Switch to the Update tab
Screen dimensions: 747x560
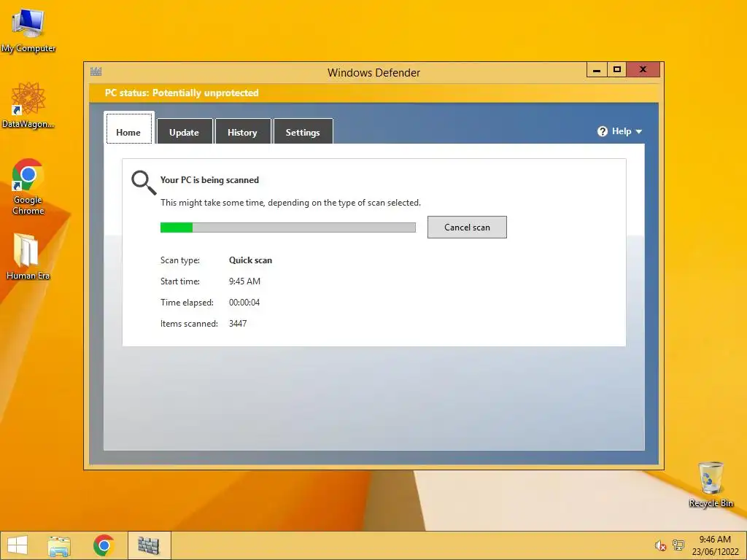pyautogui.click(x=185, y=131)
